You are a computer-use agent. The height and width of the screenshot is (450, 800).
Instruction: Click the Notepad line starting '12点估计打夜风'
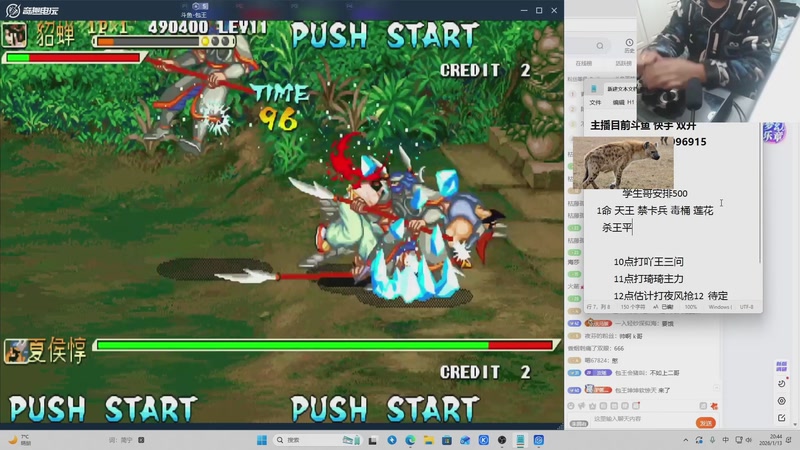(670, 296)
